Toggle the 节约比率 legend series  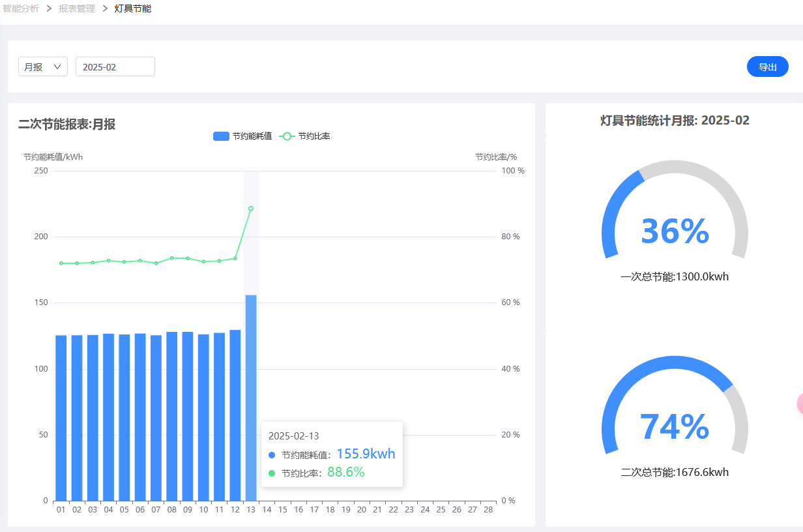tap(304, 136)
